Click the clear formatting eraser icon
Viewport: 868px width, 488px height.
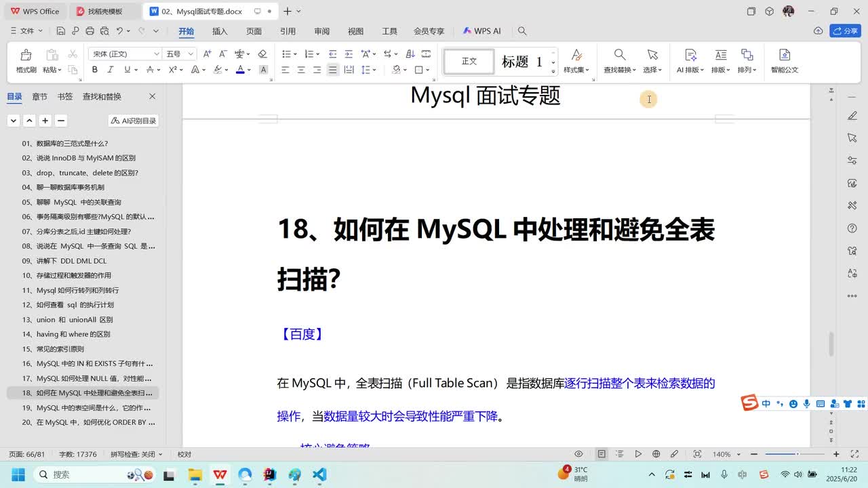coord(262,54)
